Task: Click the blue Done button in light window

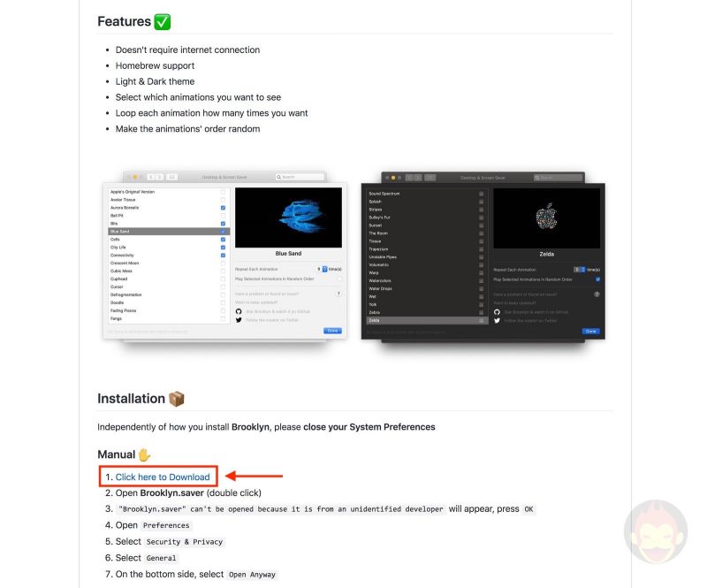Action: pyautogui.click(x=332, y=331)
